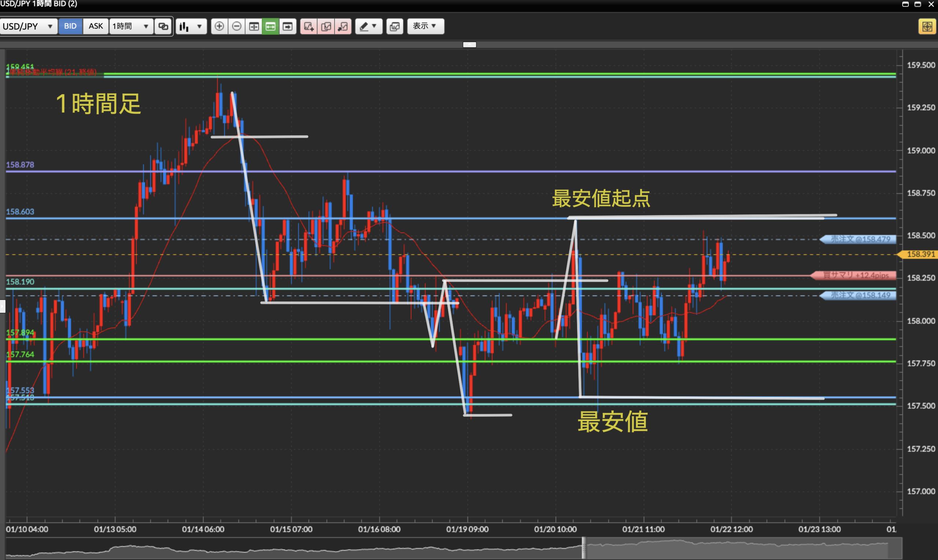This screenshot has height=560, width=938.
Task: Click the chart snapshot icon beside 表示
Action: 395,26
